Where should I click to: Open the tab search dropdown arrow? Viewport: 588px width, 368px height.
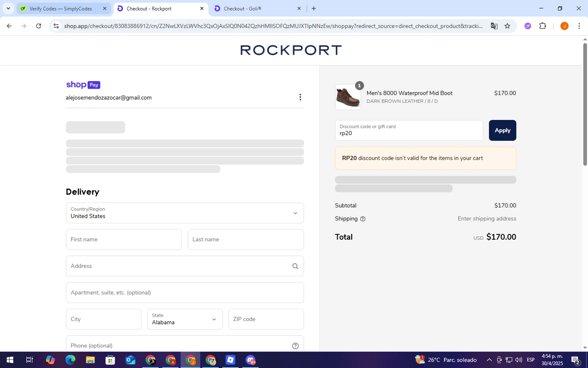click(x=8, y=8)
